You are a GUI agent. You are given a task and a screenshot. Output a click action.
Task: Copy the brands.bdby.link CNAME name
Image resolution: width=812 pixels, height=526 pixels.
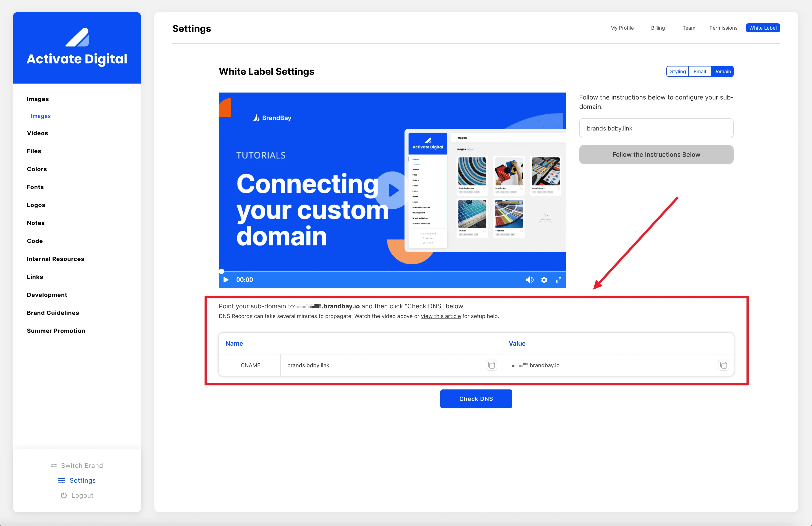(x=491, y=365)
